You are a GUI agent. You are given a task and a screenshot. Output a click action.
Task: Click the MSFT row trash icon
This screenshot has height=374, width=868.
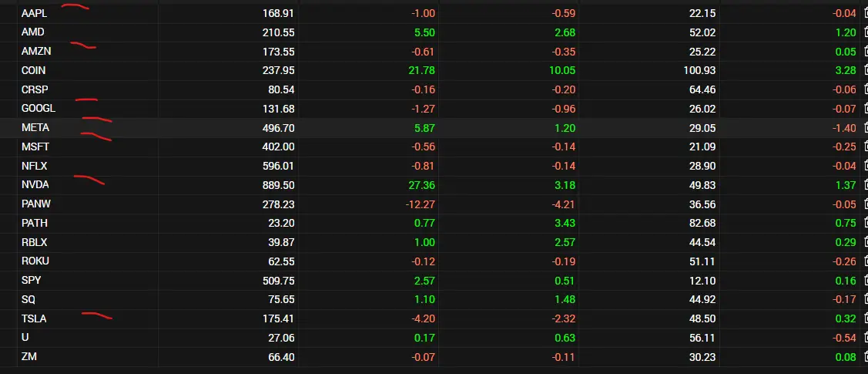tap(866, 147)
